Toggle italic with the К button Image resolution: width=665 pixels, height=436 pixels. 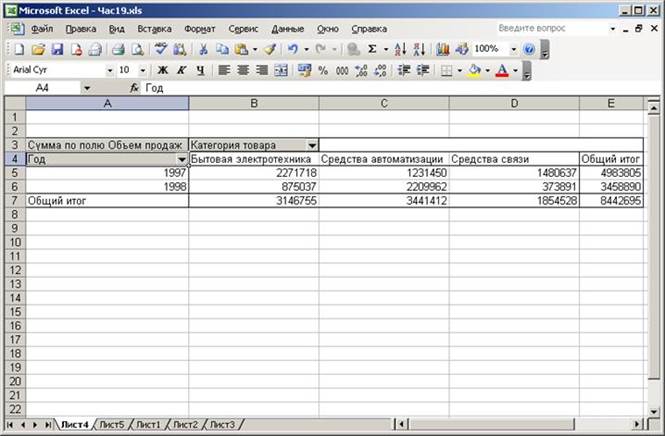pos(182,70)
